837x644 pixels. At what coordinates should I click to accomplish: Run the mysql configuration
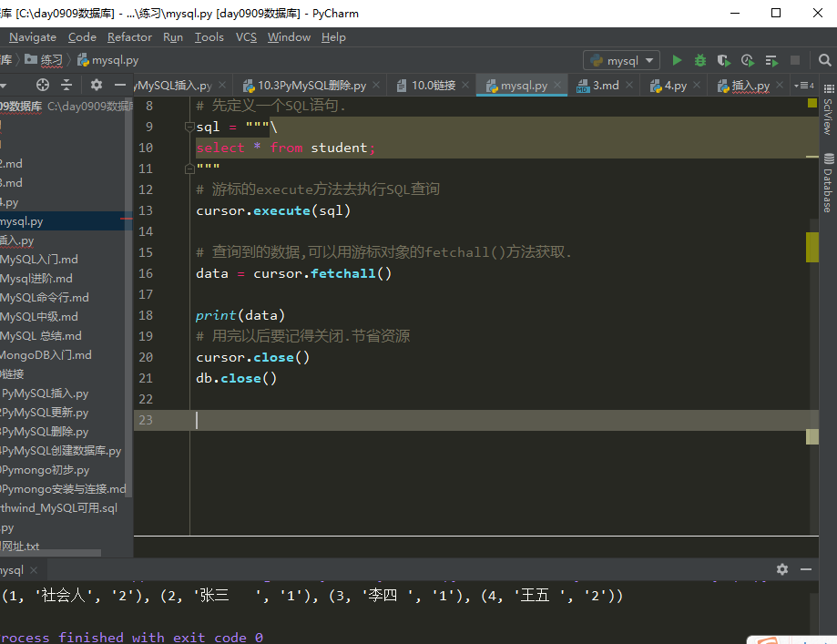(x=677, y=60)
